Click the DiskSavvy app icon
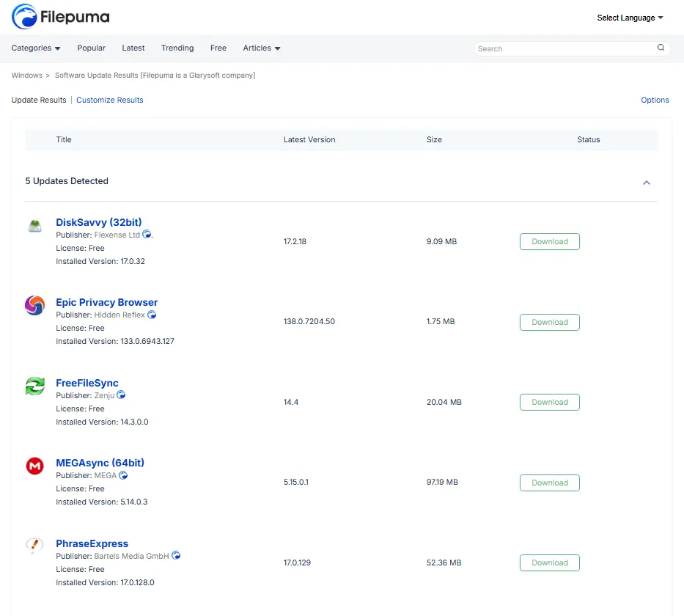This screenshot has width=684, height=616. [x=34, y=227]
